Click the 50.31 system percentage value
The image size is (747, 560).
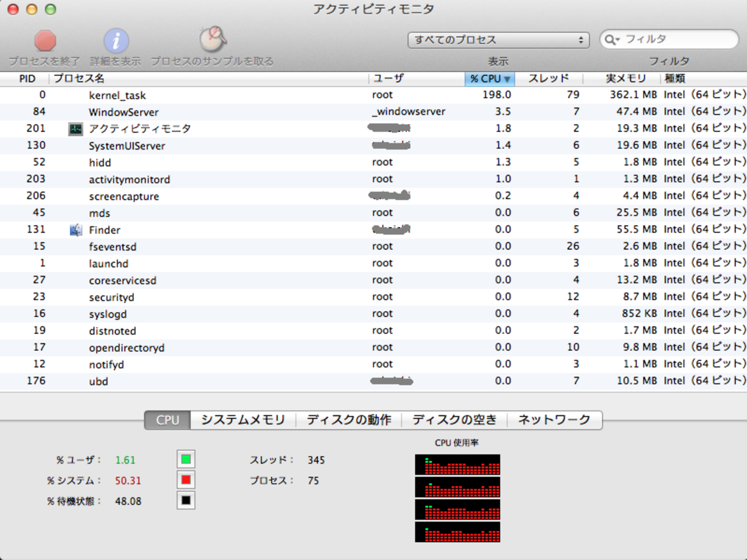pos(128,481)
